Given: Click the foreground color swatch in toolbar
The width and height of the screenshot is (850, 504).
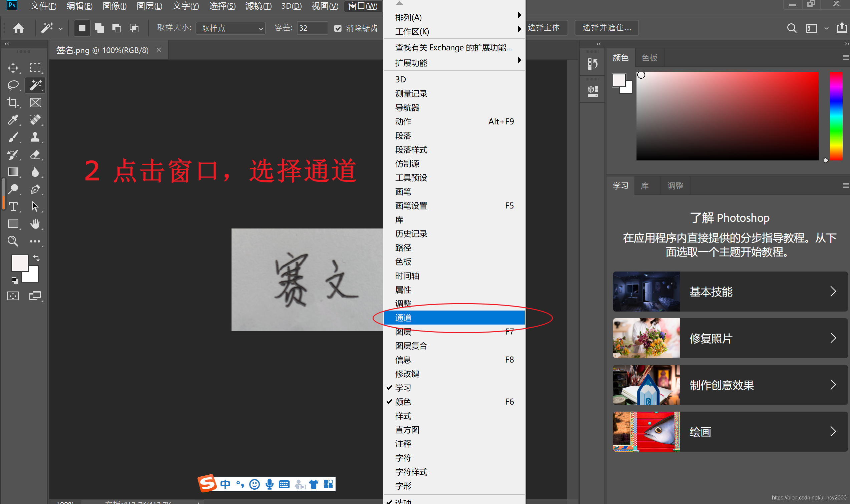Looking at the screenshot, I should point(20,263).
